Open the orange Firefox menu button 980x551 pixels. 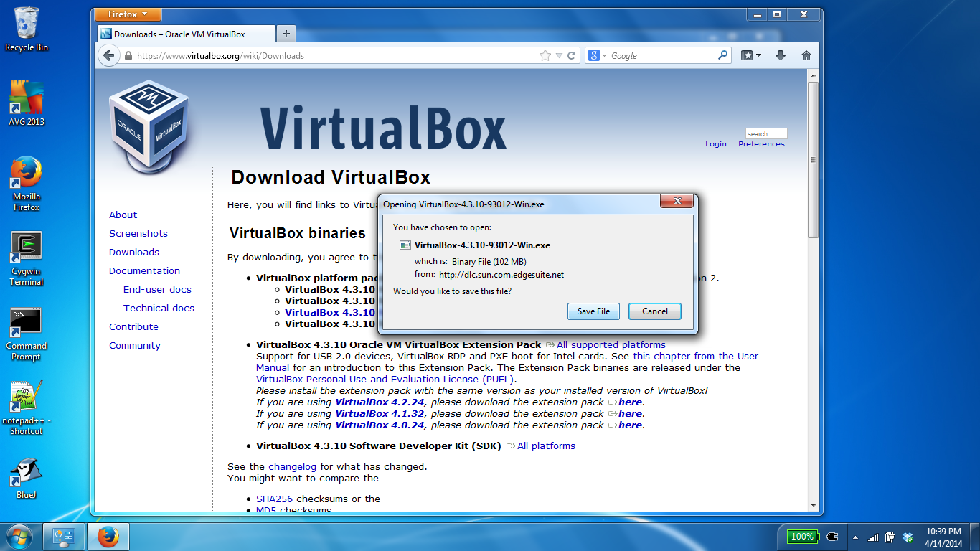point(128,14)
